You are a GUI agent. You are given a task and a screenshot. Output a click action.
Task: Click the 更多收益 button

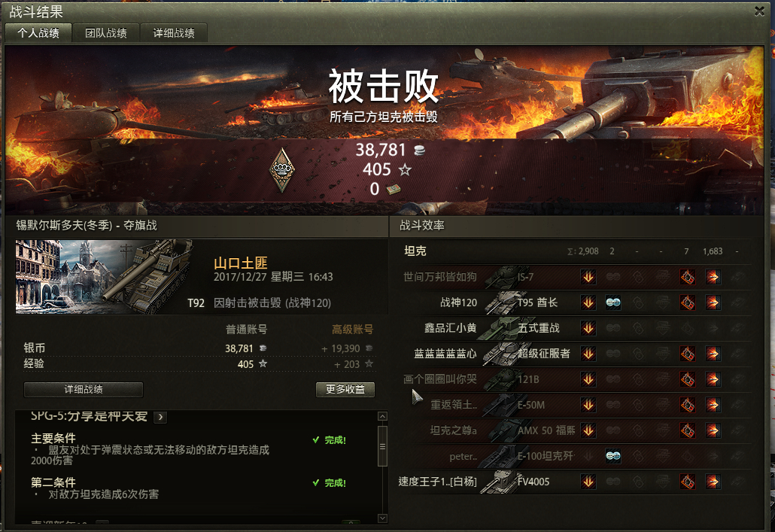pyautogui.click(x=345, y=389)
